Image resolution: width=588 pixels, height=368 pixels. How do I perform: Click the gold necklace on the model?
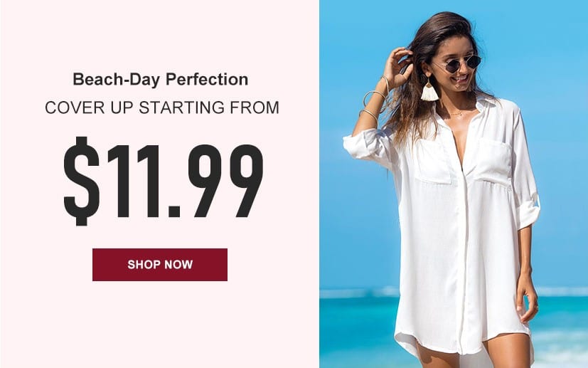(459, 113)
